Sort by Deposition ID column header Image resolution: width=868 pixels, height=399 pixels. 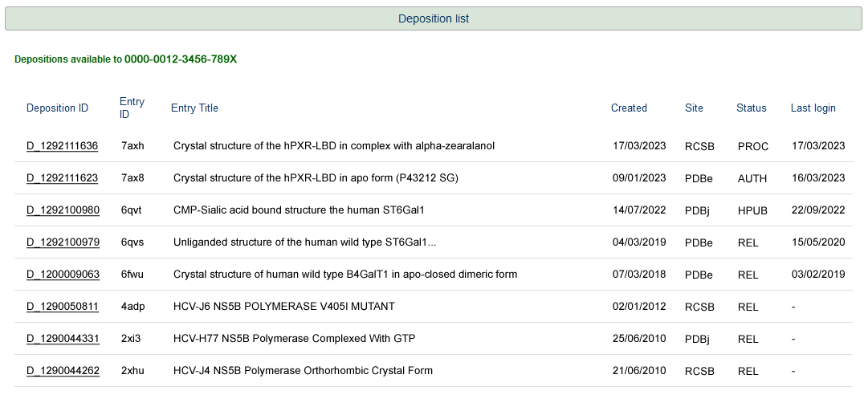(x=57, y=108)
